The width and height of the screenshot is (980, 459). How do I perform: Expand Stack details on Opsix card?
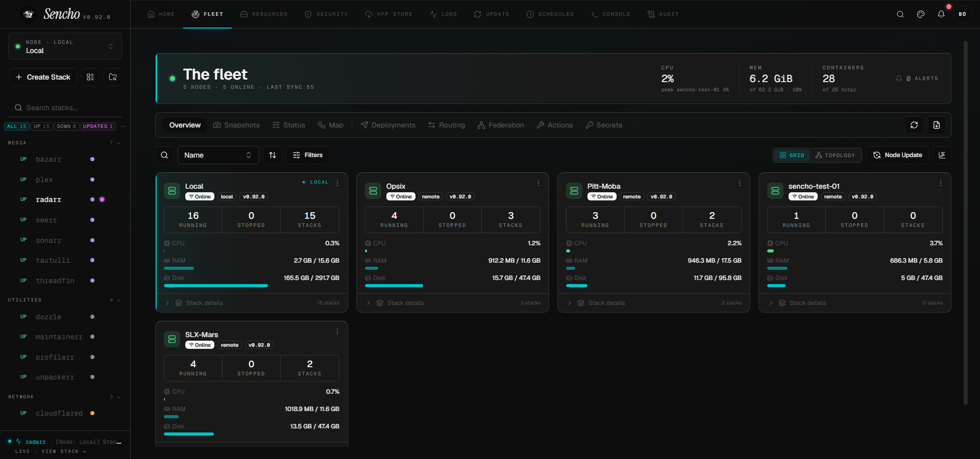(453, 303)
